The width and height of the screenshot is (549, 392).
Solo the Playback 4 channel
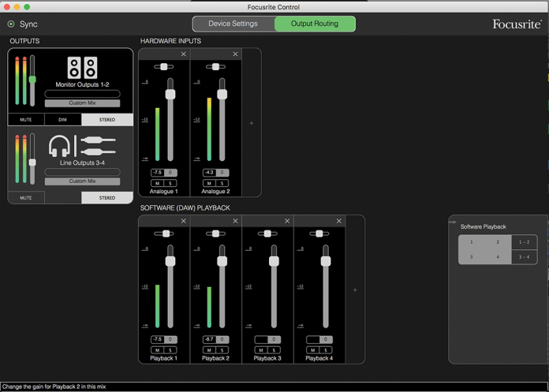point(326,350)
